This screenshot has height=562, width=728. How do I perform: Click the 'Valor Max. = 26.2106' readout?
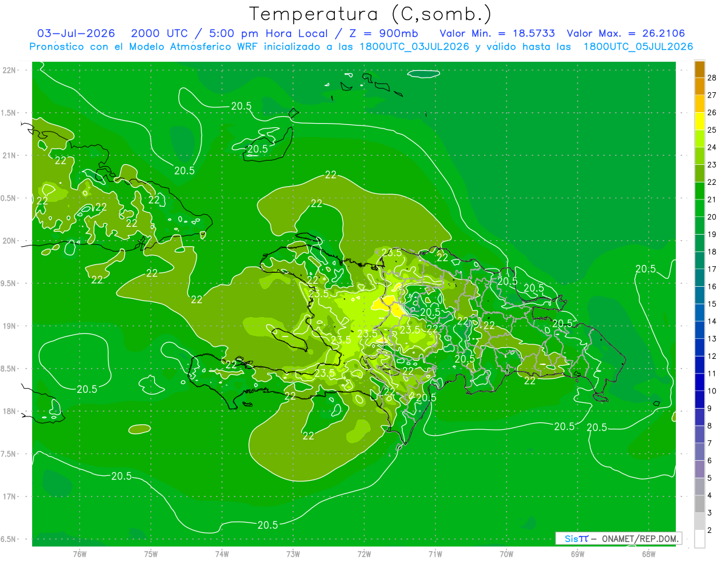626,33
